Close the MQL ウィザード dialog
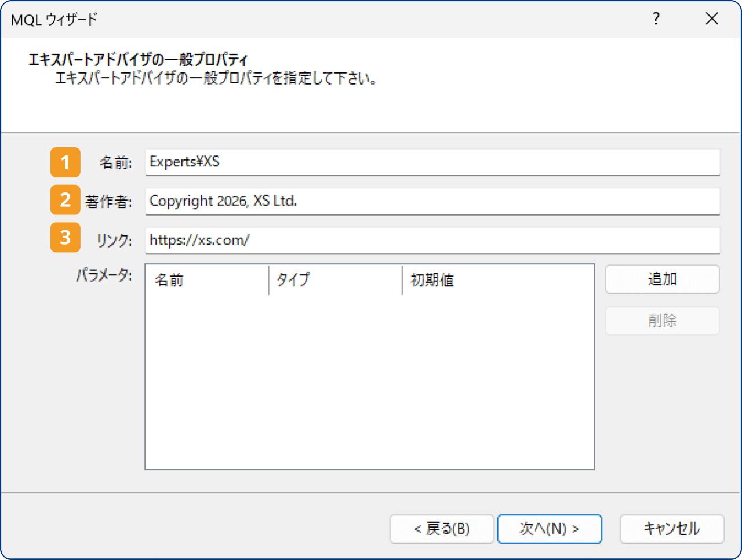The height and width of the screenshot is (560, 742). click(712, 19)
